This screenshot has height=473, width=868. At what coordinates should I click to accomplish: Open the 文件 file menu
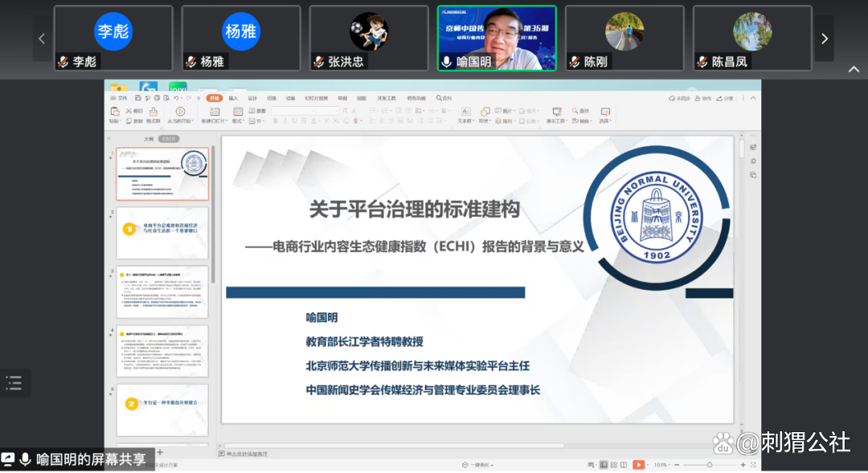[118, 98]
